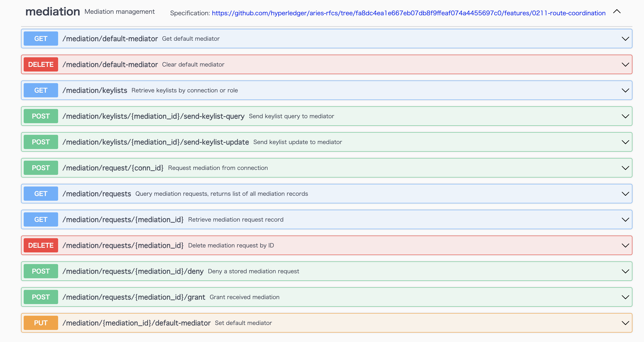Expand the Delete mediation request by ID chevron
This screenshot has width=644, height=342.
(x=625, y=246)
